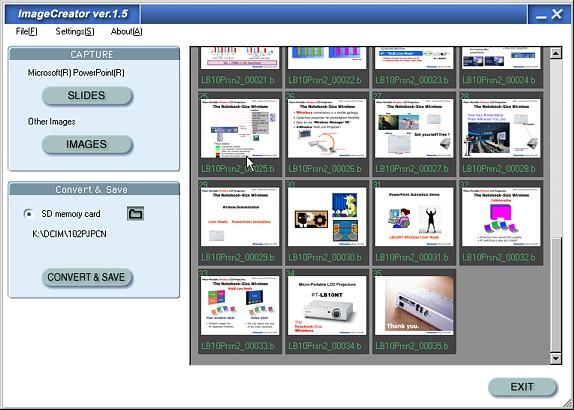The image size is (574, 410).
Task: Select slide 30 clip art thumbnail
Action: 327,217
